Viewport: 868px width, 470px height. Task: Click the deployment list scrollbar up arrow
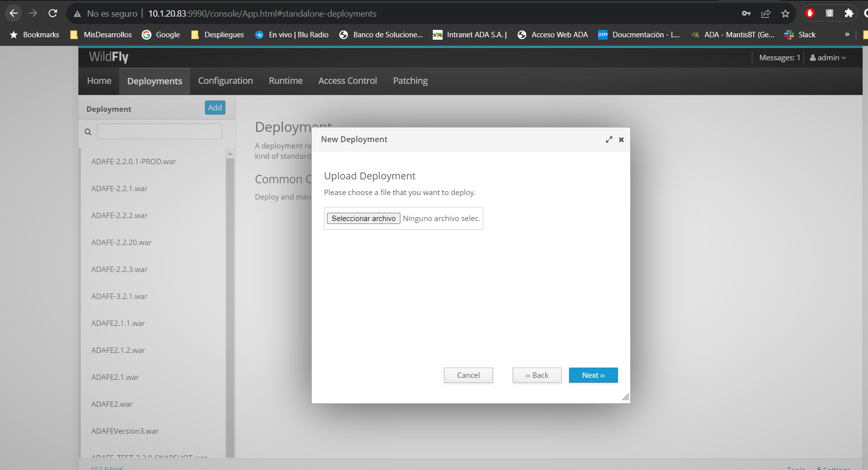[x=230, y=154]
